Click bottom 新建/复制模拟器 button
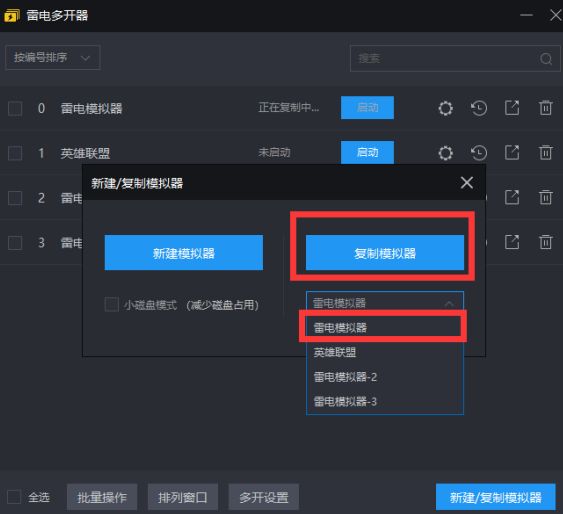This screenshot has width=563, height=514. tap(495, 497)
